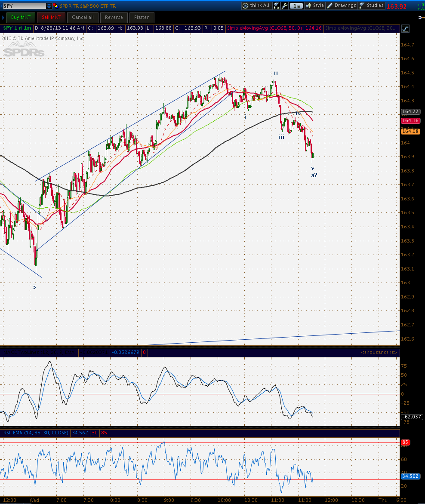Click the wave 'iii' annotation label
The width and height of the screenshot is (425, 504).
tap(281, 137)
